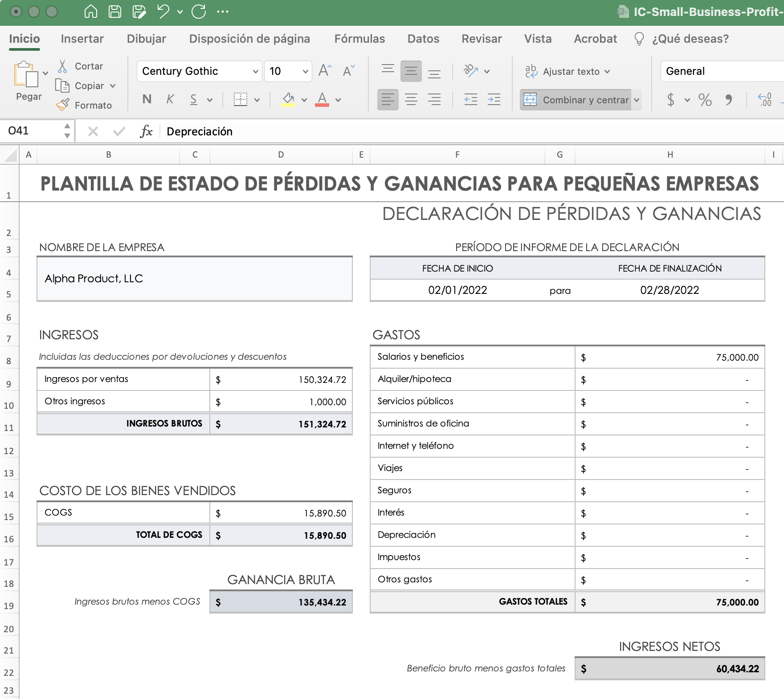Image resolution: width=784 pixels, height=699 pixels.
Task: Click the Formato painter button
Action: [84, 105]
